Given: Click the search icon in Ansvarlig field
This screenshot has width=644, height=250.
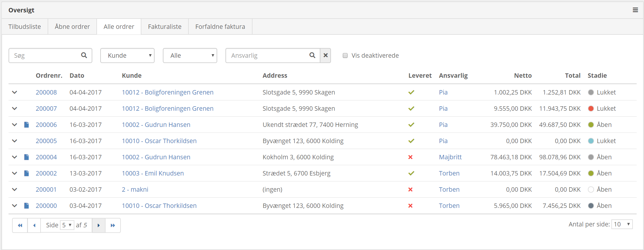Looking at the screenshot, I should tap(312, 55).
